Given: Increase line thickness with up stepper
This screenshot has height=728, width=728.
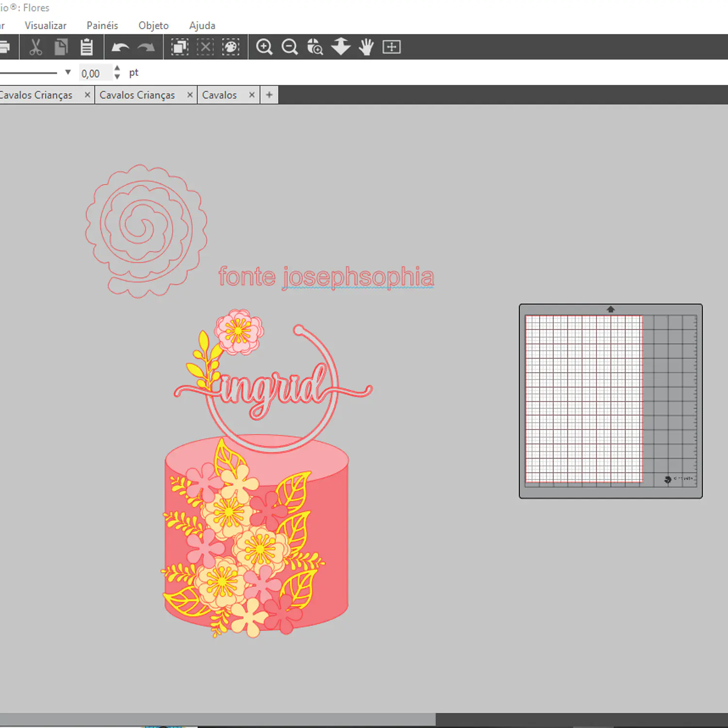Looking at the screenshot, I should point(117,68).
